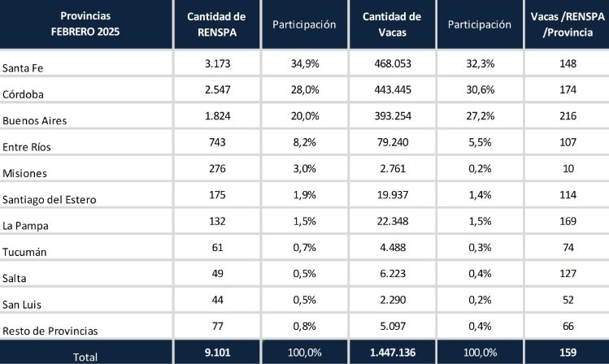Image resolution: width=609 pixels, height=364 pixels.
Task: Select Buenos Aires ratio value 216
Action: click(x=568, y=116)
